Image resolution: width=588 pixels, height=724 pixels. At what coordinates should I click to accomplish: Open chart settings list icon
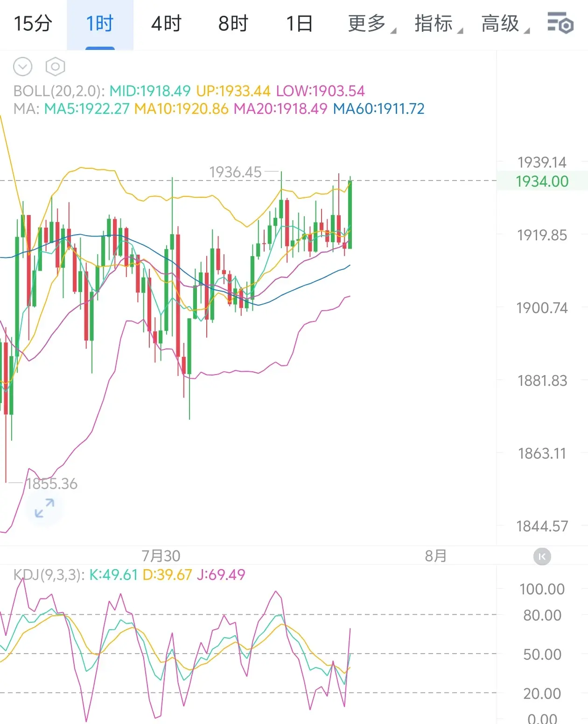560,24
